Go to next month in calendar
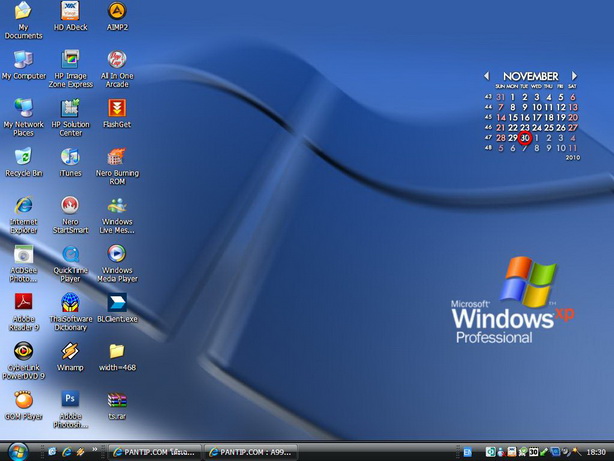 pyautogui.click(x=574, y=76)
